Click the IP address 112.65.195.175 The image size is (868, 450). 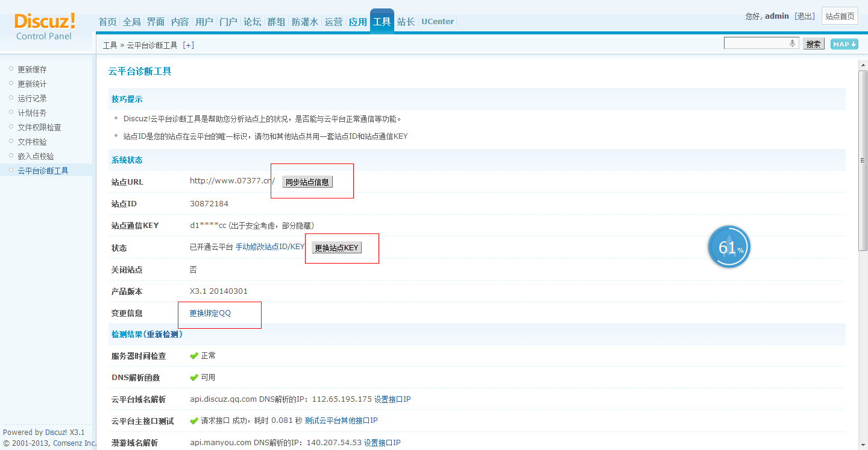[x=342, y=399]
